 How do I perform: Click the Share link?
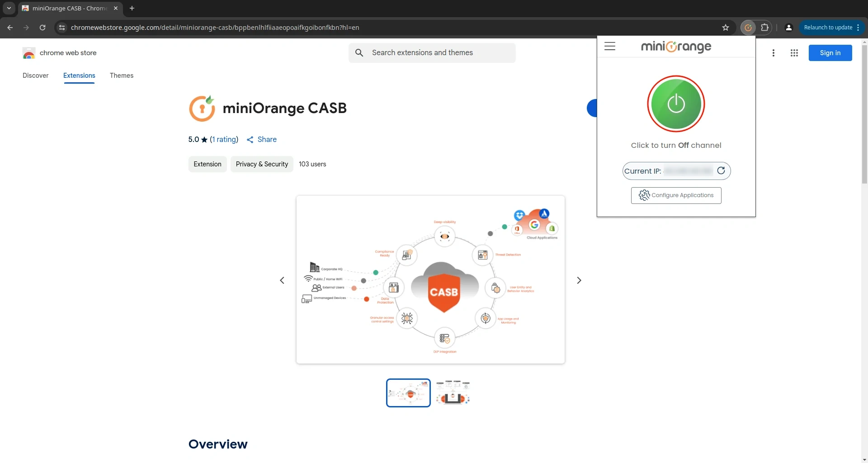point(262,139)
